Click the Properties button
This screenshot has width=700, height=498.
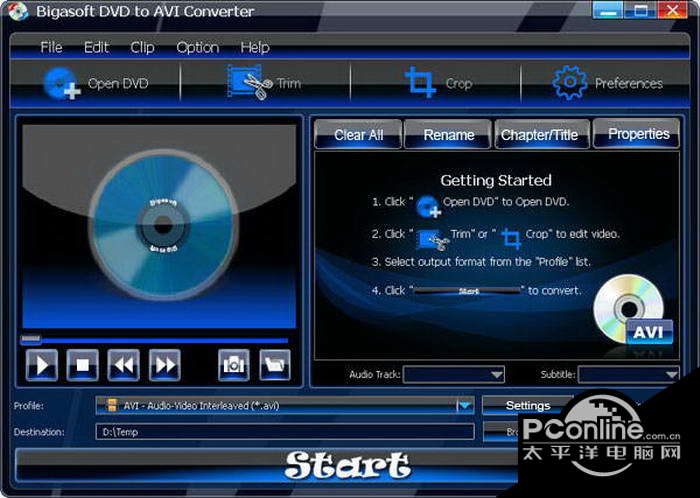point(638,133)
